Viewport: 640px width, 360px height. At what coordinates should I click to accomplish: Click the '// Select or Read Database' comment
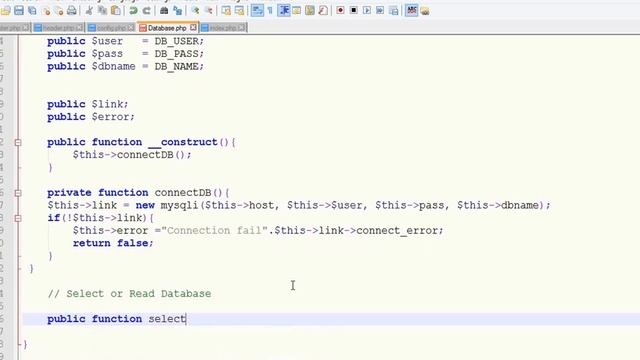(129, 294)
